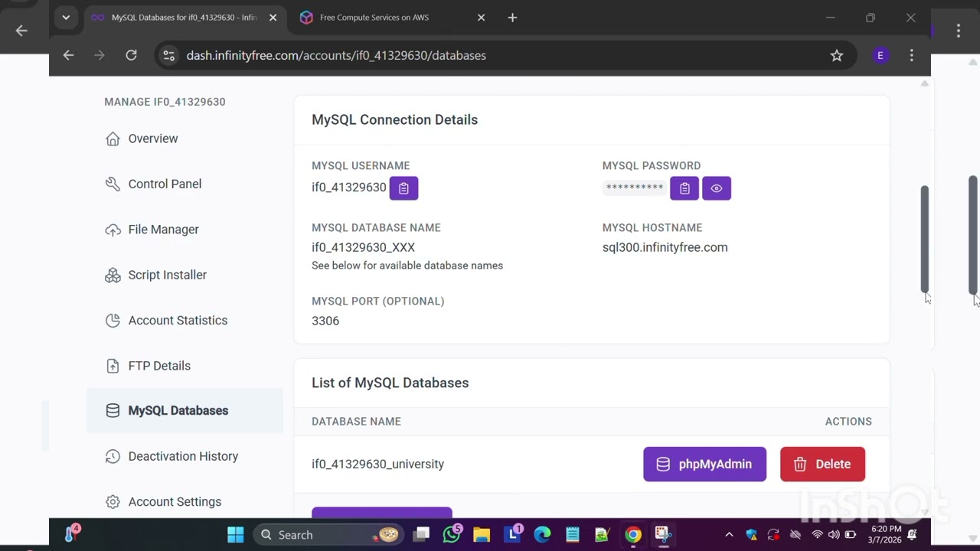Copy the MySQL username to clipboard

(x=403, y=188)
